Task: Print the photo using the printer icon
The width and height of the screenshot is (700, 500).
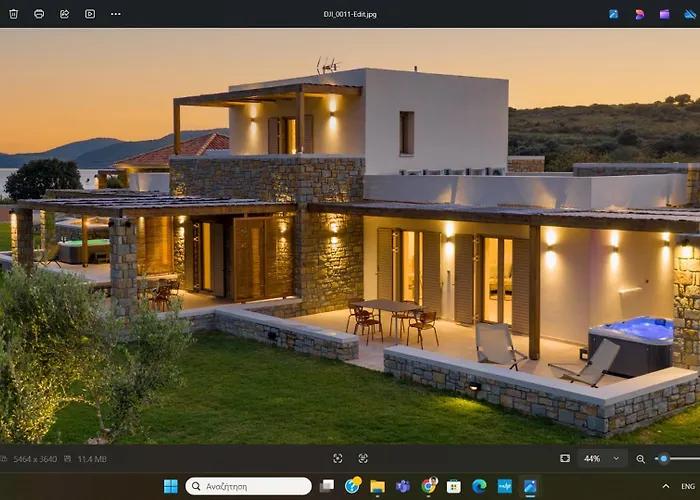Action: tap(39, 14)
